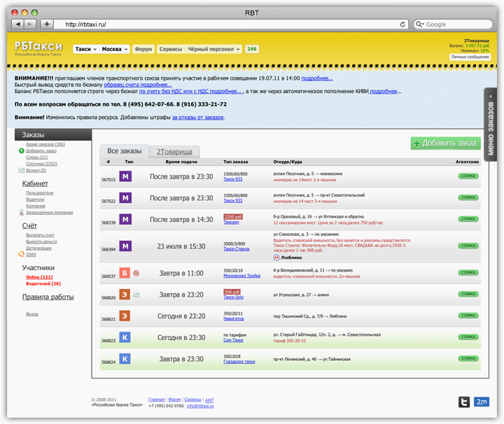Reload the page with the refresh icon
504x424 pixels.
pos(402,24)
